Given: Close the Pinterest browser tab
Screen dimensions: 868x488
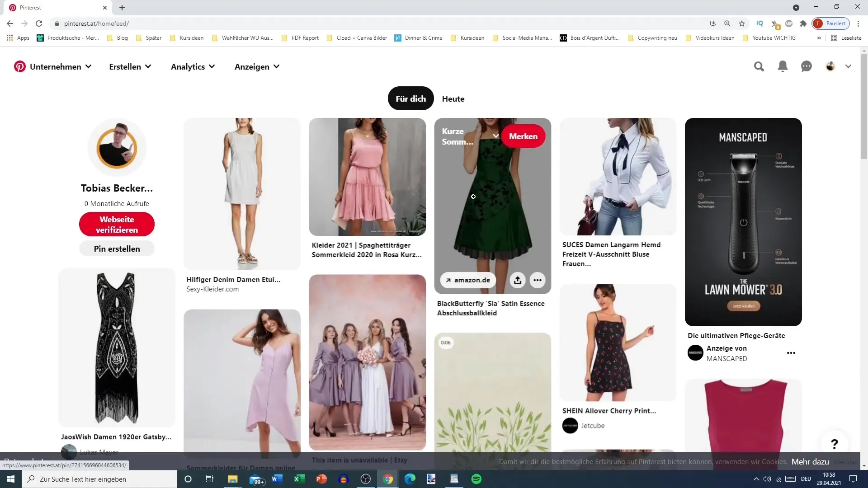Looking at the screenshot, I should click(105, 8).
